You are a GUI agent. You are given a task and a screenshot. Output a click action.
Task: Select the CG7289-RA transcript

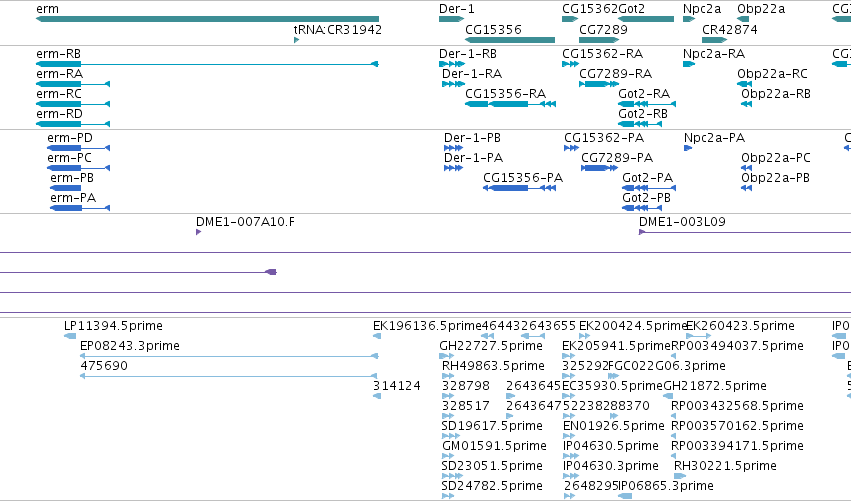pos(599,84)
